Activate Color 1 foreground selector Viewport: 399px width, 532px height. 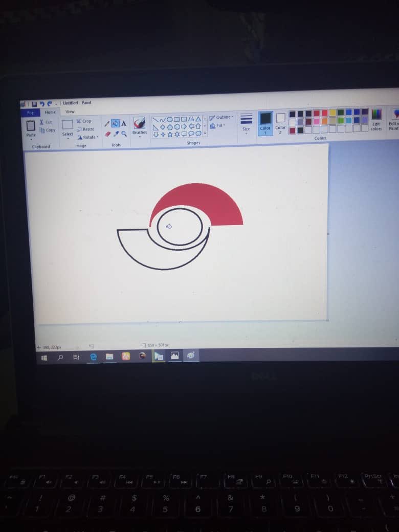pos(265,123)
